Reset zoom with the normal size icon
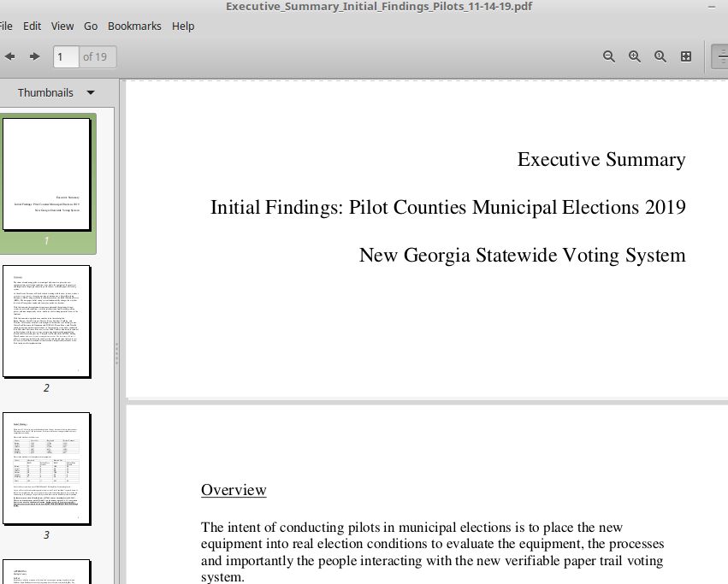The width and height of the screenshot is (728, 584). coord(660,56)
